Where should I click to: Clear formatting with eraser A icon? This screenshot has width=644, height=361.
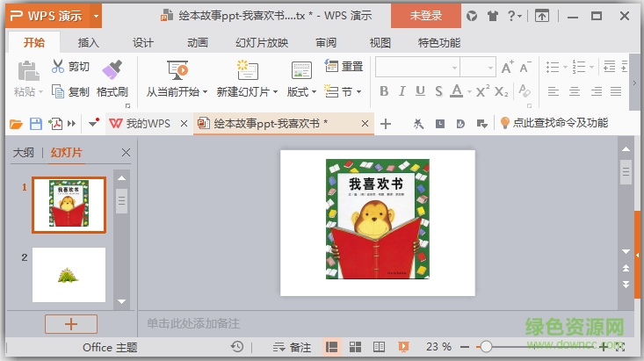coord(525,90)
